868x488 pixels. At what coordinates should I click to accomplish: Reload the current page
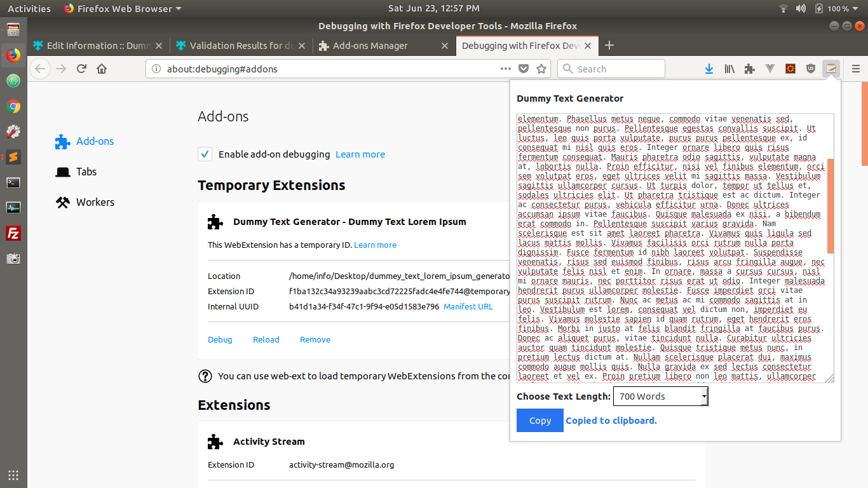pyautogui.click(x=81, y=69)
